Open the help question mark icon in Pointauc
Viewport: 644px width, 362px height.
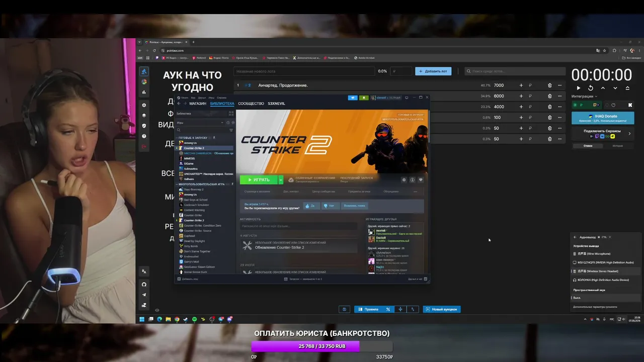[144, 136]
